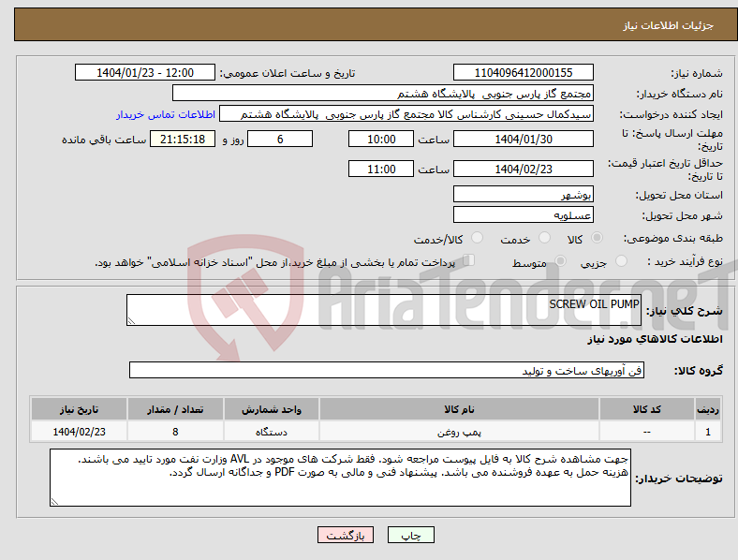Click the واحد شمارش column header
738x560 pixels.
[271, 409]
